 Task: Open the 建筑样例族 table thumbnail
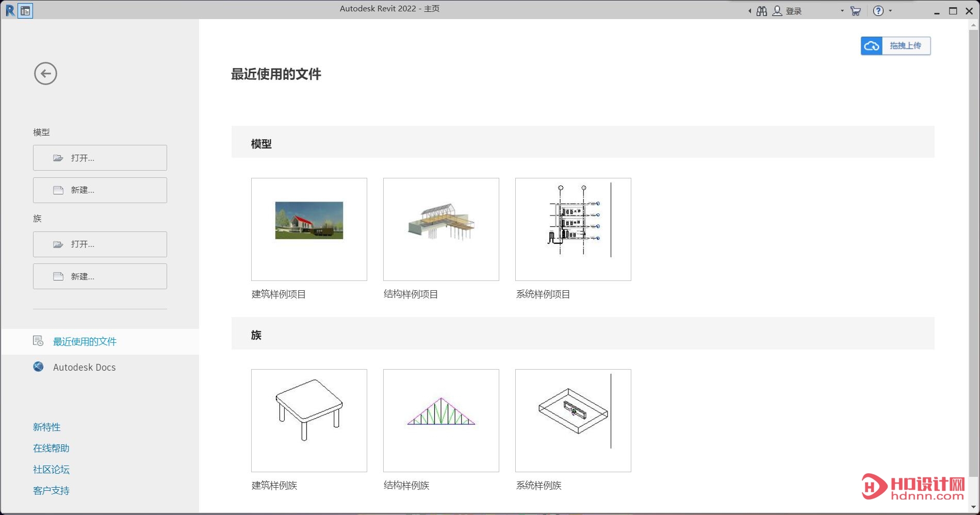coord(309,421)
